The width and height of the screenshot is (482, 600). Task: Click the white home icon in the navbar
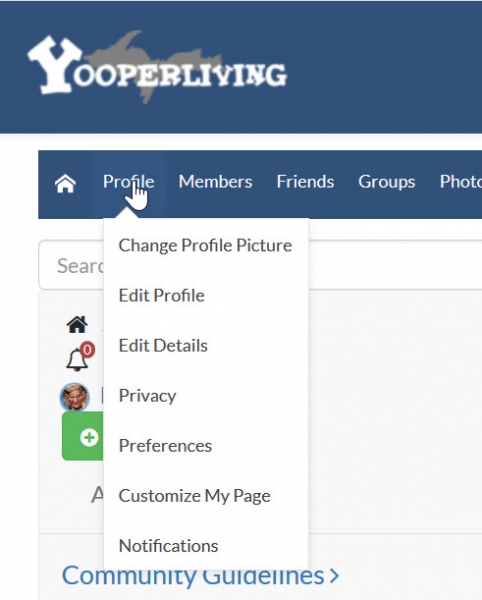click(x=65, y=183)
